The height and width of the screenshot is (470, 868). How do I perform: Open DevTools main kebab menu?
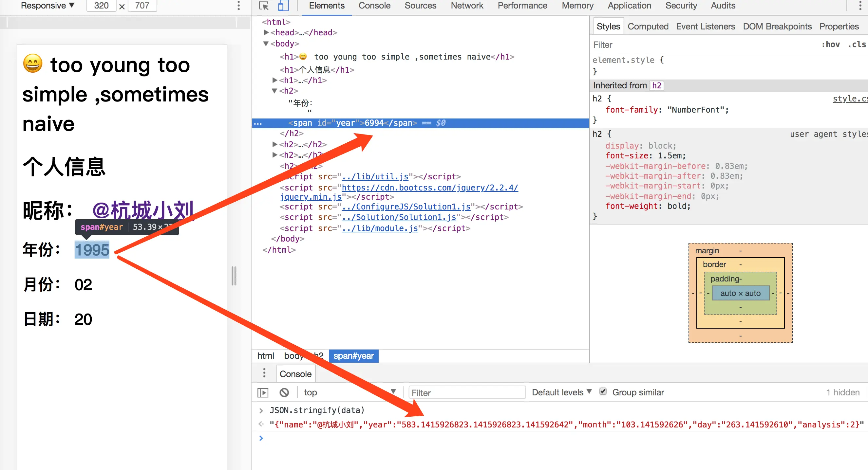[860, 6]
